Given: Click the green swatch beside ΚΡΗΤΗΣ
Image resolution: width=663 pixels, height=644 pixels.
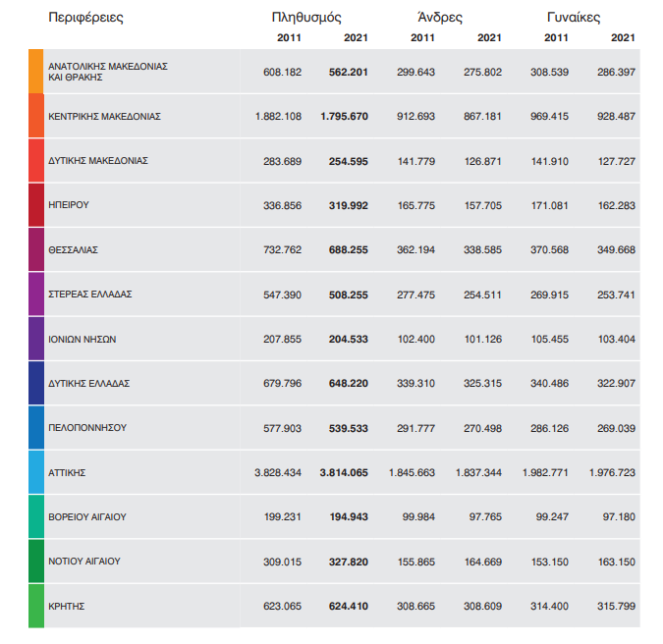Looking at the screenshot, I should (36, 606).
